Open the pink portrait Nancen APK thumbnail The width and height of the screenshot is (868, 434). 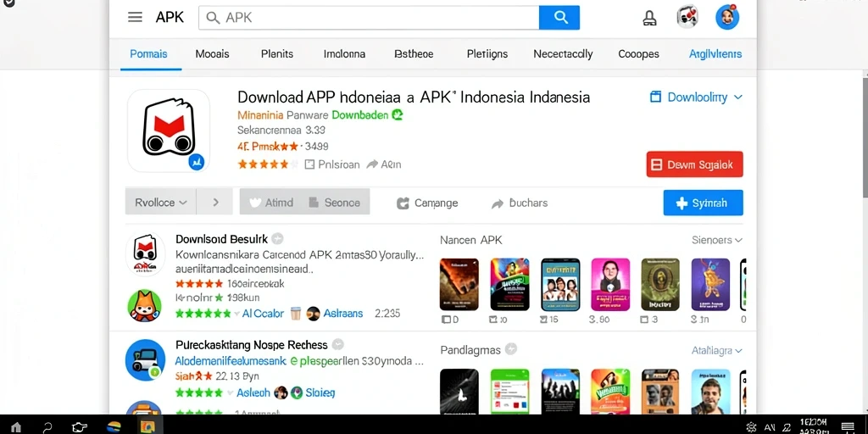610,284
